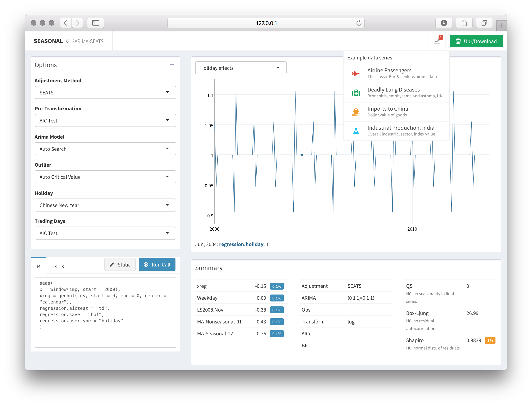The width and height of the screenshot is (532, 406).
Task: Click the green Up-/Download button
Action: (476, 41)
